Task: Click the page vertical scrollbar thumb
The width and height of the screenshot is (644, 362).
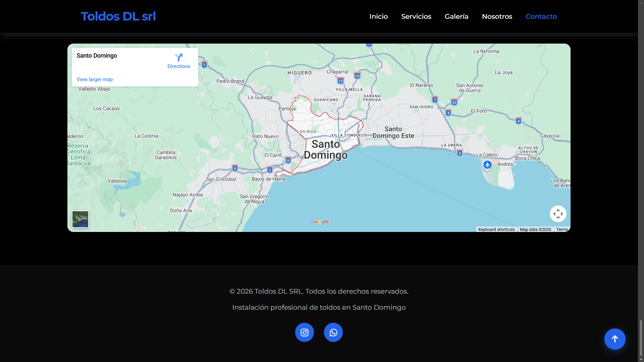Action: pos(641,338)
